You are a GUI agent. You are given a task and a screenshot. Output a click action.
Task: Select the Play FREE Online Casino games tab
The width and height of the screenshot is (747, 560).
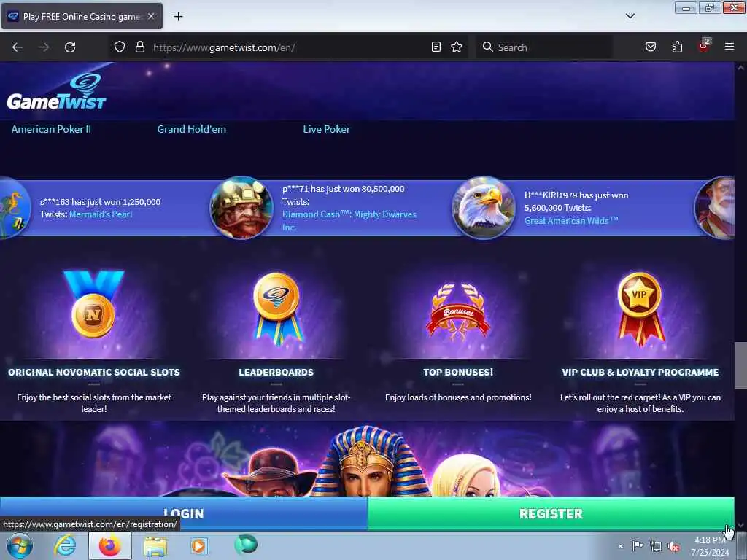point(82,16)
